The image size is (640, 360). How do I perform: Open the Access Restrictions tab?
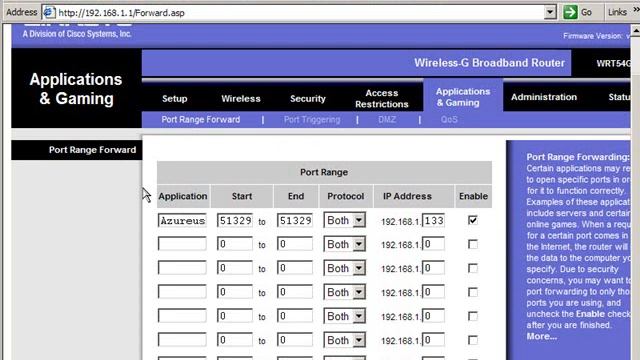point(382,98)
